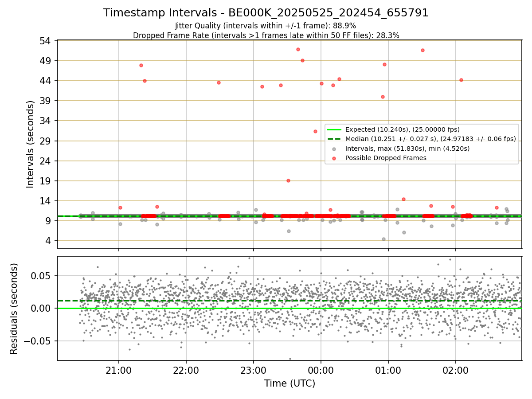The image size is (532, 399).
Task: Click the red dropped-frame point just above 29 seconds
Action: 315,131
